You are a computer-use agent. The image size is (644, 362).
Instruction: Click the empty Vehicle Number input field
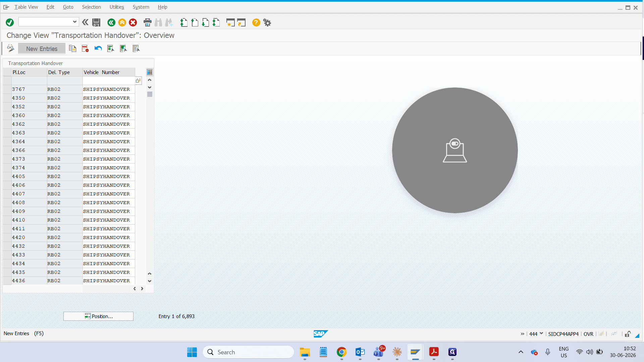click(109, 80)
